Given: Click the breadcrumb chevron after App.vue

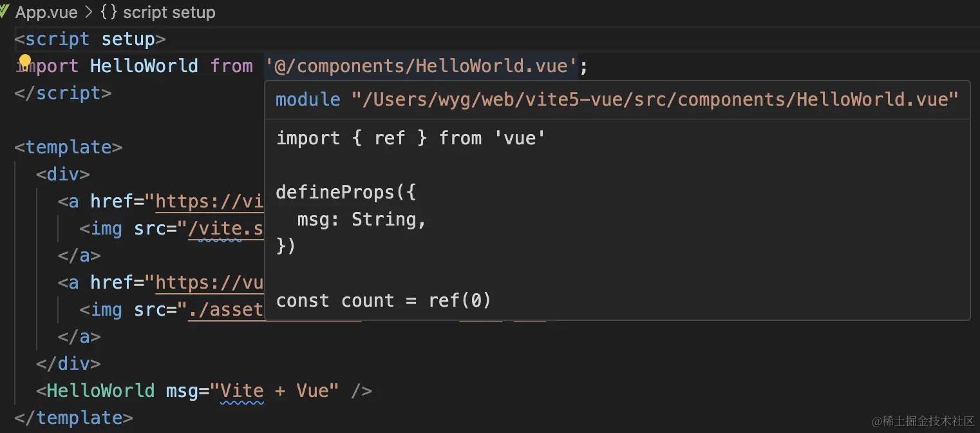Looking at the screenshot, I should click(x=89, y=12).
